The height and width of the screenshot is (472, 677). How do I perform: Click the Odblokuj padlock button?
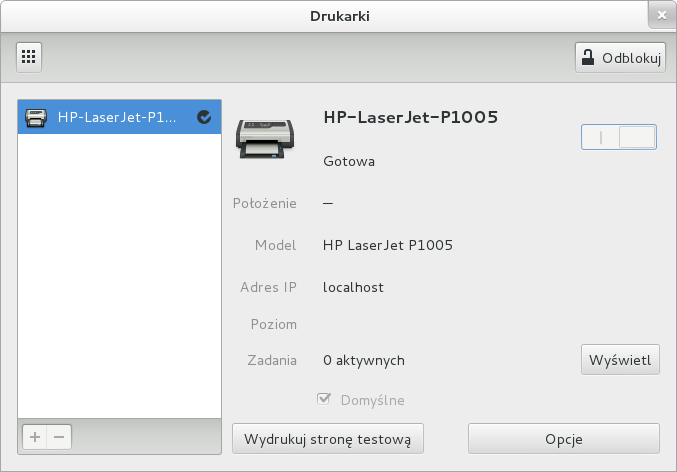click(x=620, y=57)
